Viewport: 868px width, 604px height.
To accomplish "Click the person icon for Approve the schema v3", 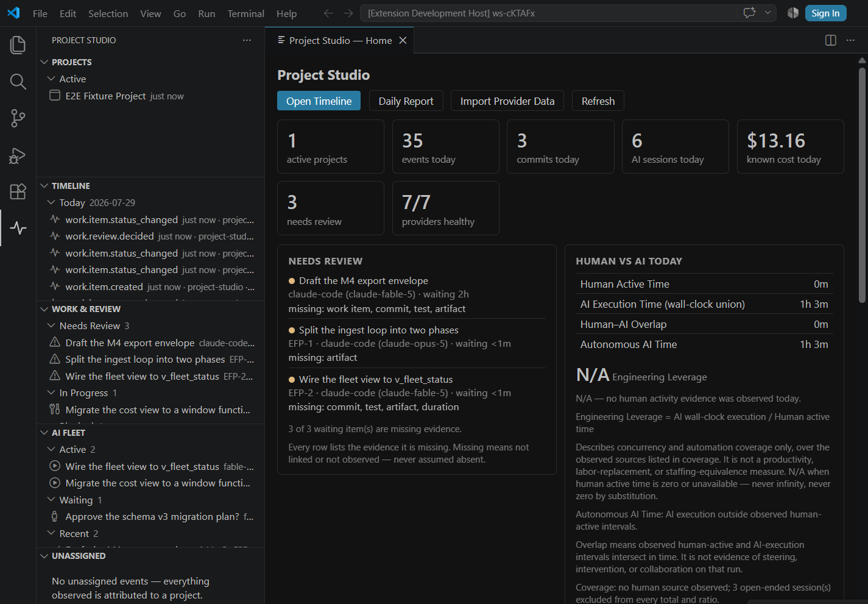I will click(x=55, y=516).
